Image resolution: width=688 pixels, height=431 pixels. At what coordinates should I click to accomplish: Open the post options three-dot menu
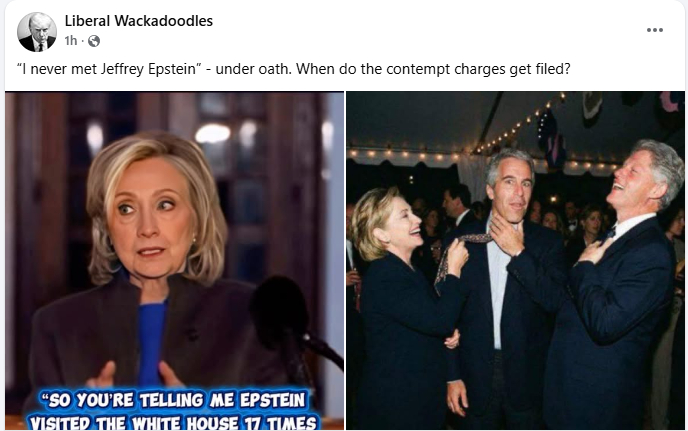(654, 30)
